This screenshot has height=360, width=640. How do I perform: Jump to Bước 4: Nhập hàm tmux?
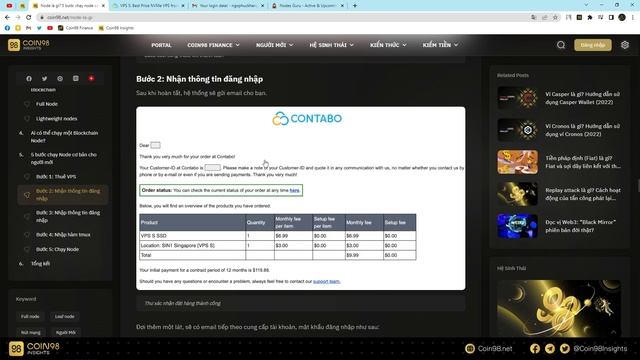pos(63,235)
